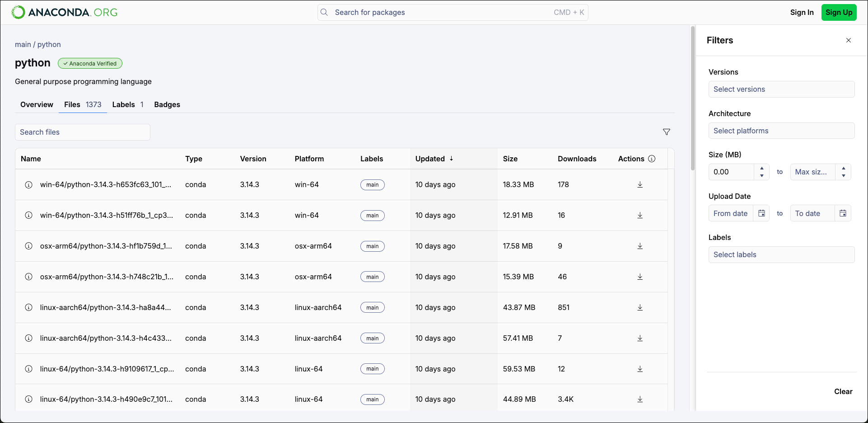Click the Sign Up button

coord(839,12)
